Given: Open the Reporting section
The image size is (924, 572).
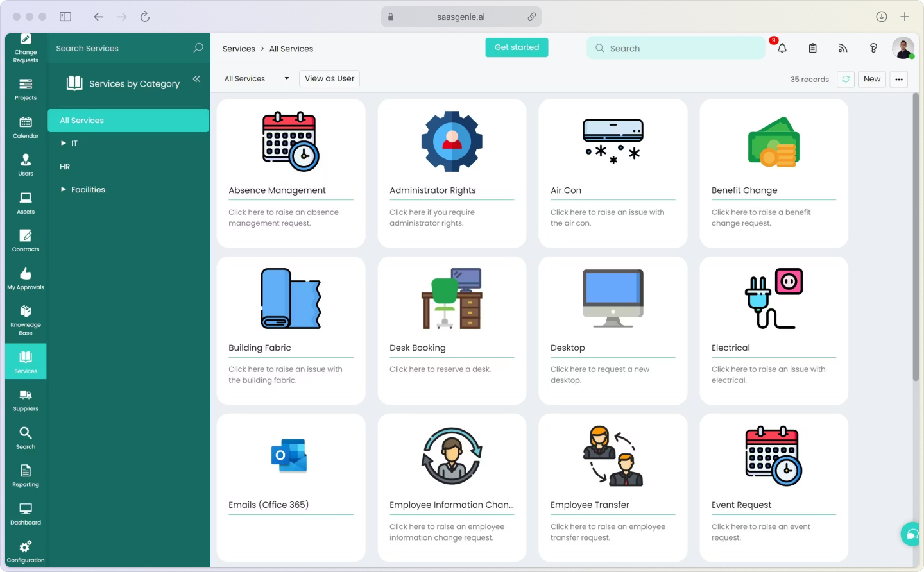Looking at the screenshot, I should coord(25,476).
